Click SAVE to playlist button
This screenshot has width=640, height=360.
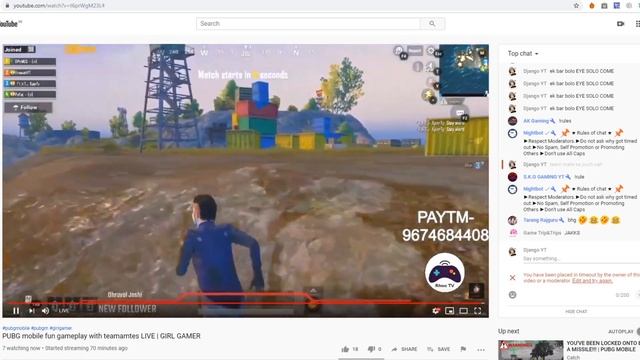coord(439,349)
